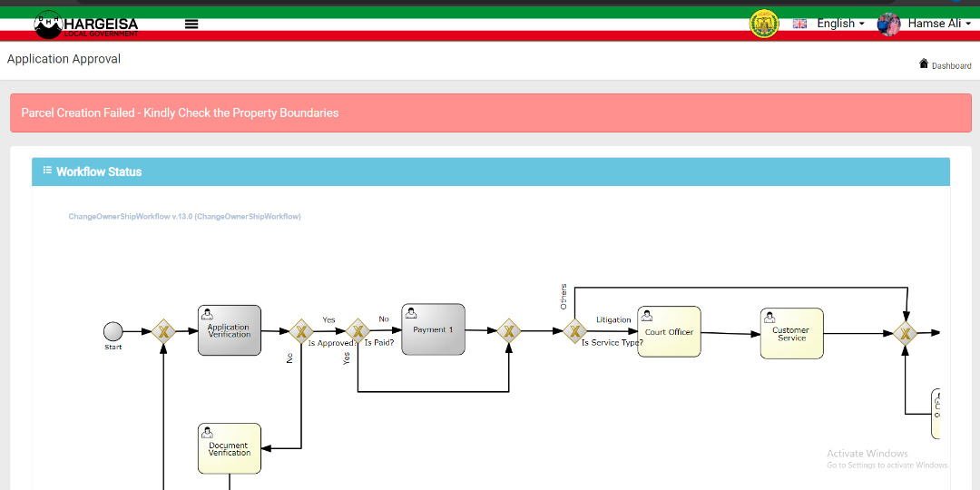This screenshot has height=490, width=980.
Task: Click the Hamse Ali profile avatar
Action: click(x=888, y=24)
